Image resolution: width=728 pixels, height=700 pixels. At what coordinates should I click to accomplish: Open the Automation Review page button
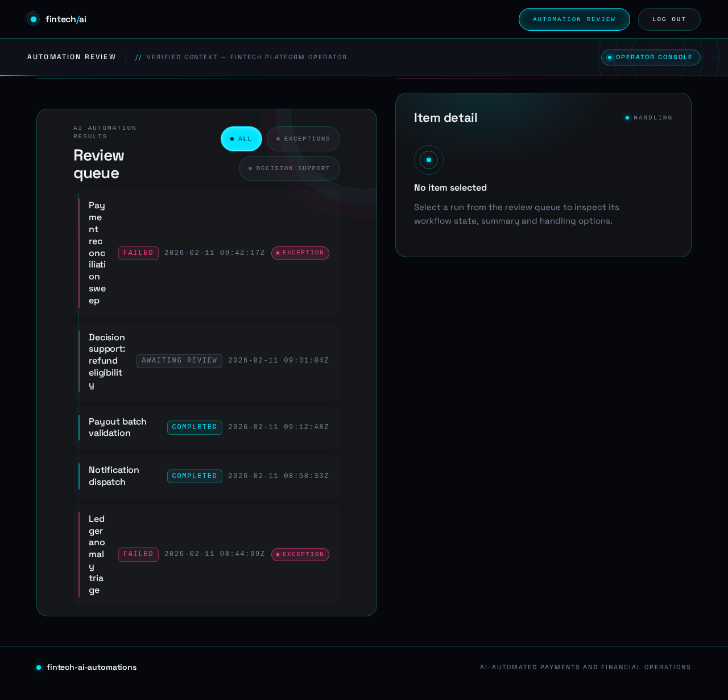tap(574, 19)
